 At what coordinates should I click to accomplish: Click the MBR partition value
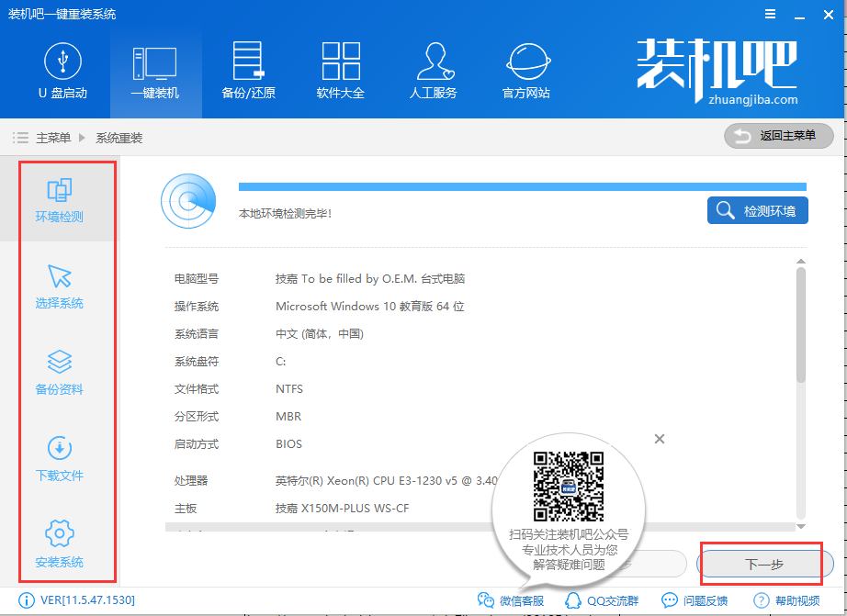288,416
